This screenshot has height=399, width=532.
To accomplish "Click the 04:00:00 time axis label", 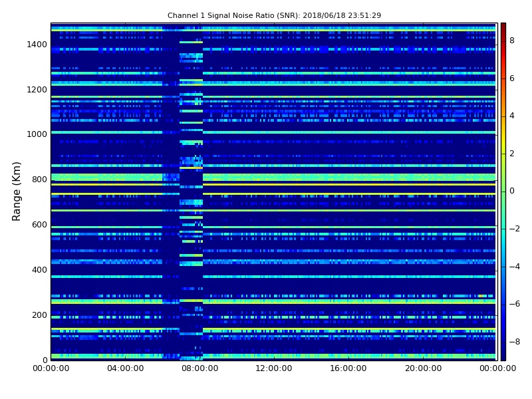I will 126,368.
